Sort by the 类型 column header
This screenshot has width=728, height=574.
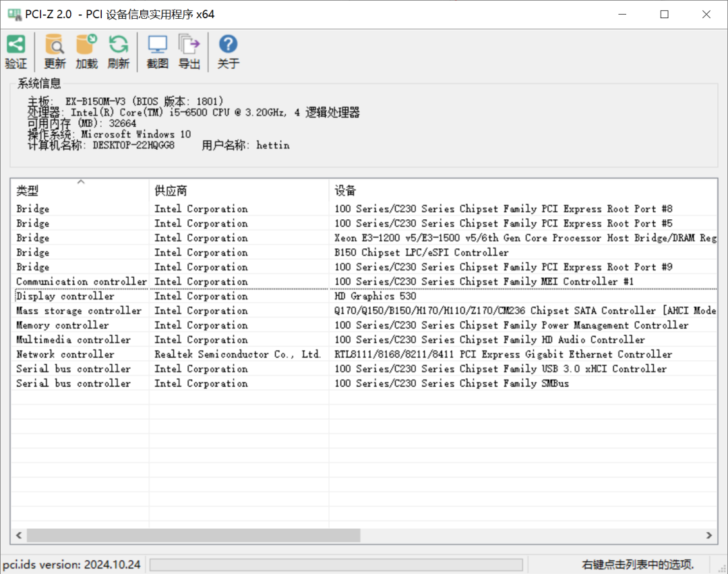(x=80, y=190)
